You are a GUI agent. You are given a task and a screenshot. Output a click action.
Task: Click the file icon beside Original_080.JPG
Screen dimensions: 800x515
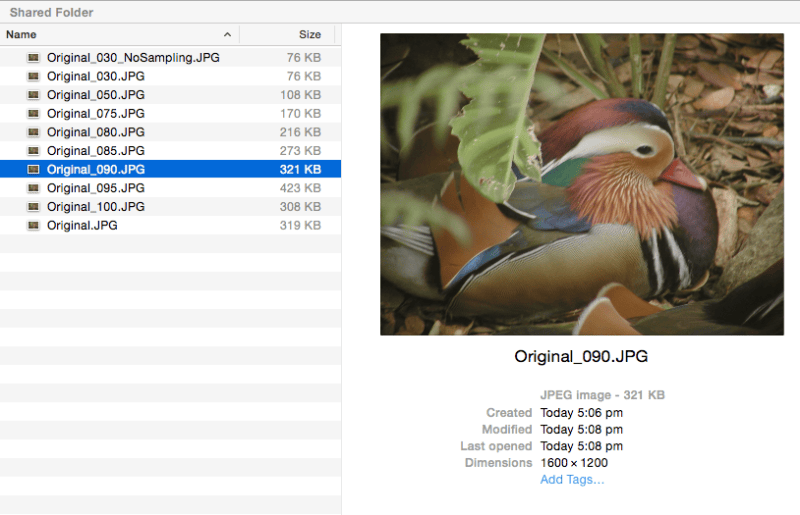click(33, 132)
